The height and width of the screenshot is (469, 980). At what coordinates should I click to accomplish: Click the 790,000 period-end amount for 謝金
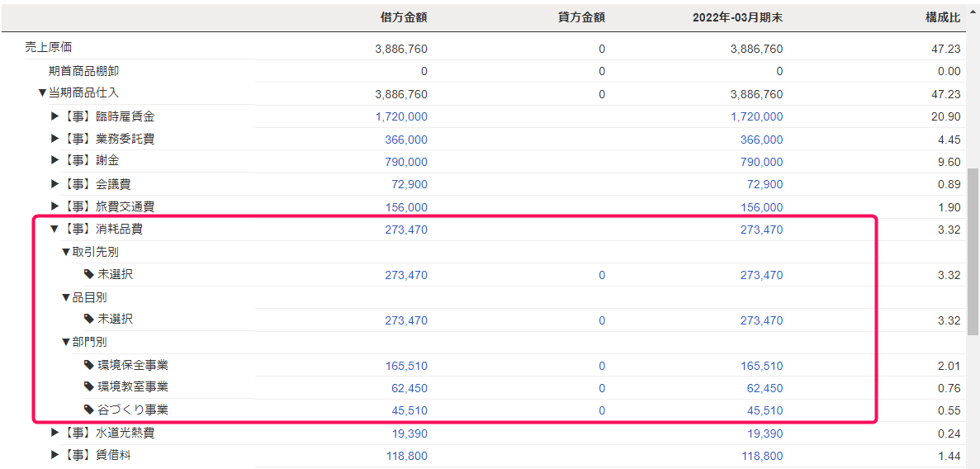tap(761, 162)
